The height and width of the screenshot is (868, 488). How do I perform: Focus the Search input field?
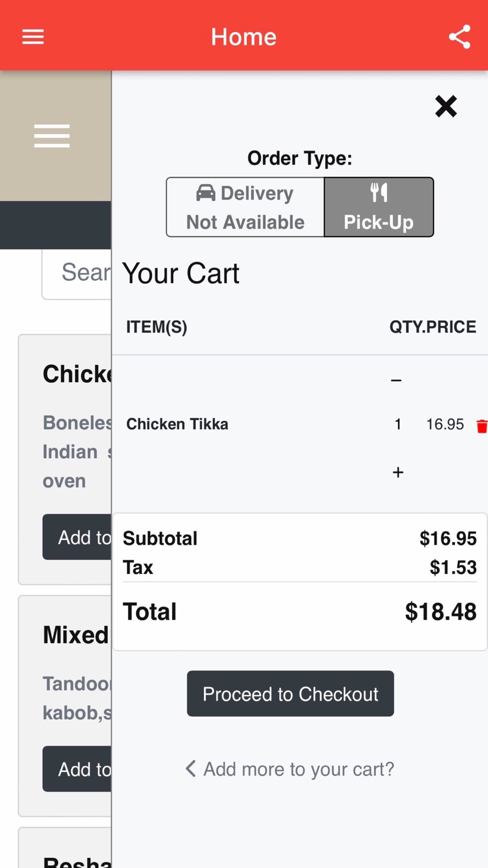[77, 274]
